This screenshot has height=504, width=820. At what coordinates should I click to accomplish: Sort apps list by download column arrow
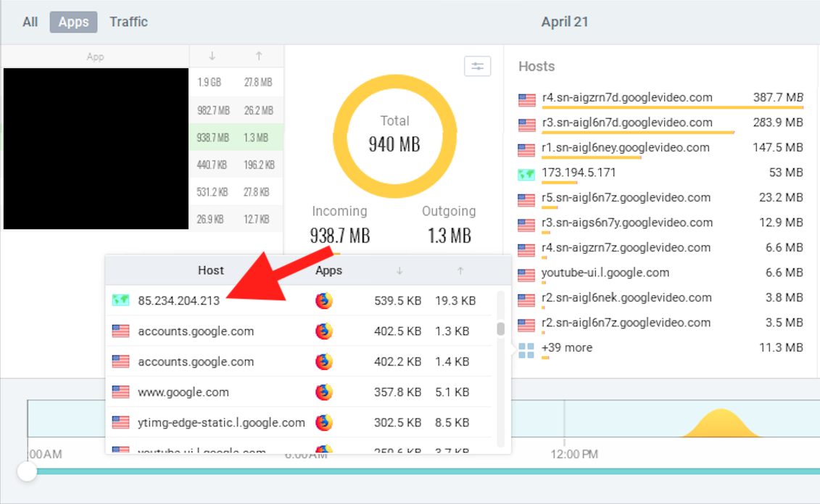point(212,56)
